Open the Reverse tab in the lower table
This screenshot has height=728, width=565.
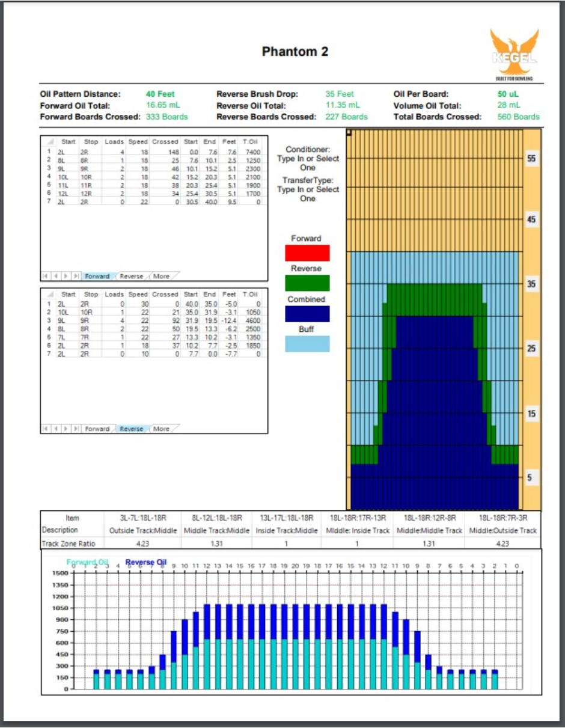[x=131, y=429]
